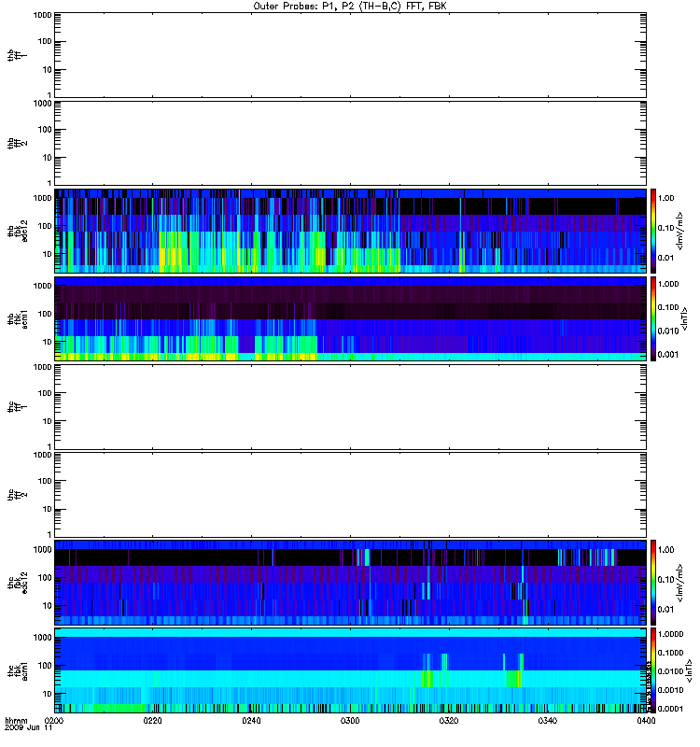Image resolution: width=700 pixels, height=747 pixels.
Task: Click the '0.001' tick on thb scm1 color bar
Action: (x=668, y=355)
